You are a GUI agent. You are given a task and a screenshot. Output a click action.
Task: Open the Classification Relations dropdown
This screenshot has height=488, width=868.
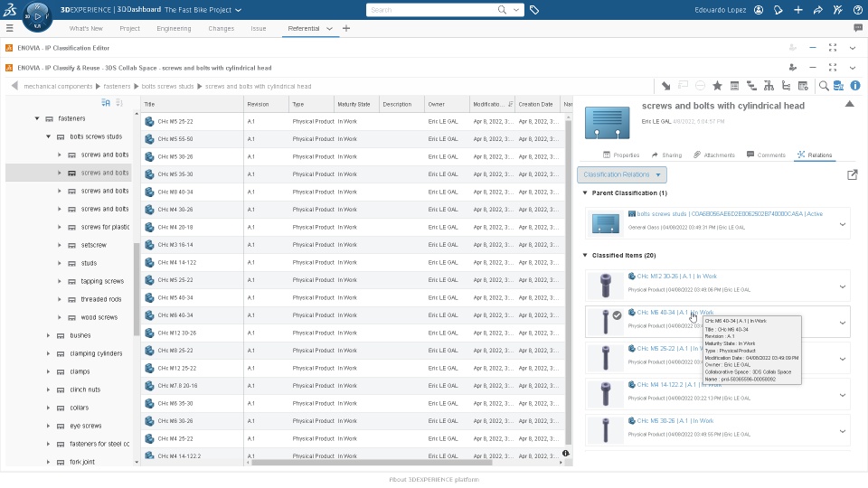point(622,174)
